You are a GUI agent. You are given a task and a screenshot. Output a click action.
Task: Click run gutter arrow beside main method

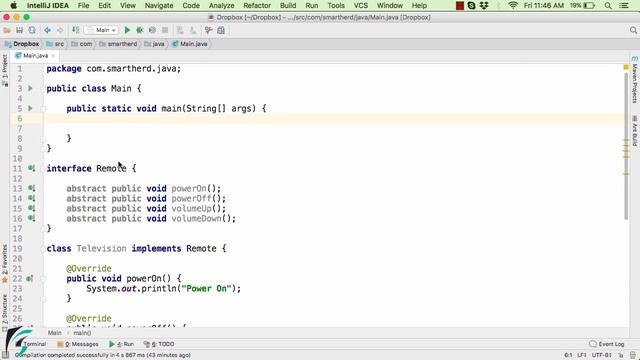click(x=30, y=108)
